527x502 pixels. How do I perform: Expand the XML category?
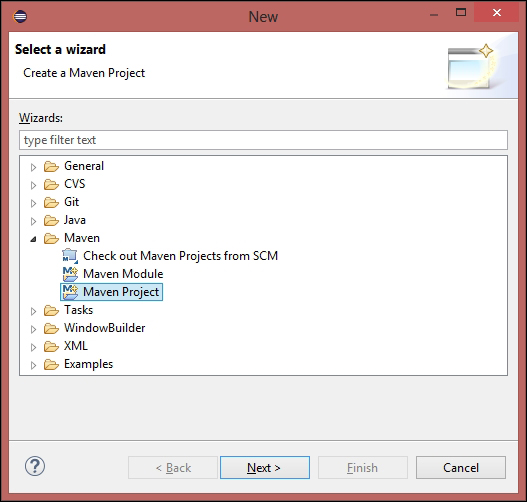[33, 347]
